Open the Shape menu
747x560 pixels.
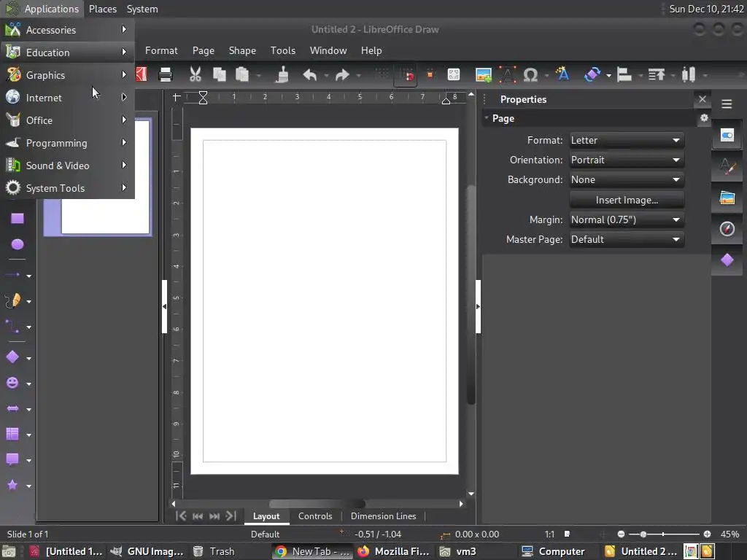tap(242, 50)
